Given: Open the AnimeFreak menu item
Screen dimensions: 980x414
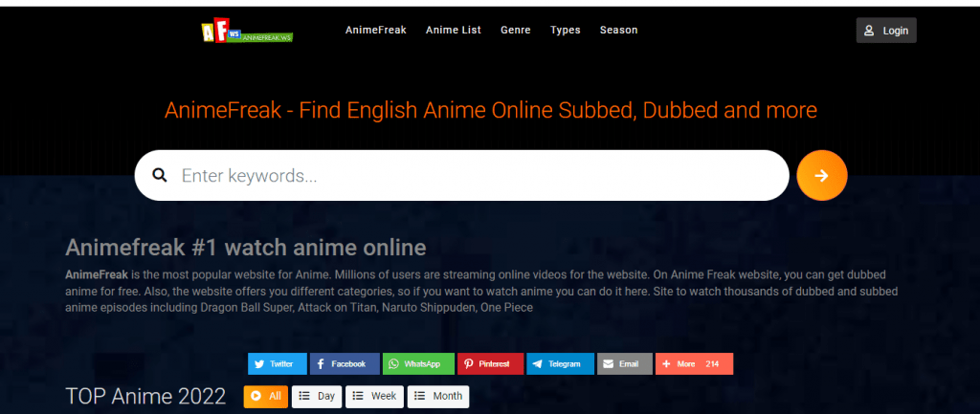Looking at the screenshot, I should click(375, 30).
